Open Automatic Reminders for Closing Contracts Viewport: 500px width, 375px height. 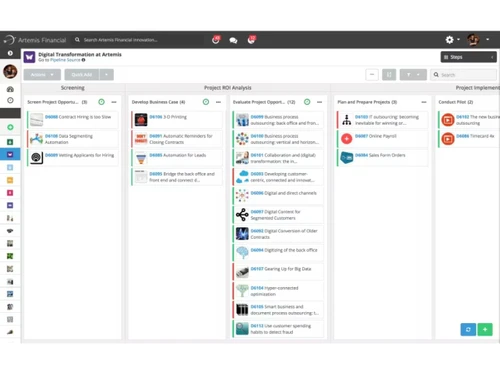[x=177, y=139]
